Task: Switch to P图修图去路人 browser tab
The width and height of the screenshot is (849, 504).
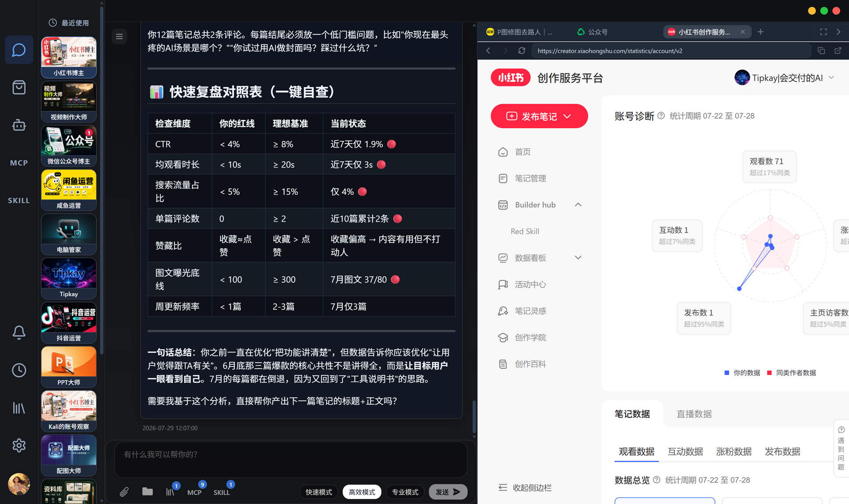Action: pyautogui.click(x=520, y=32)
